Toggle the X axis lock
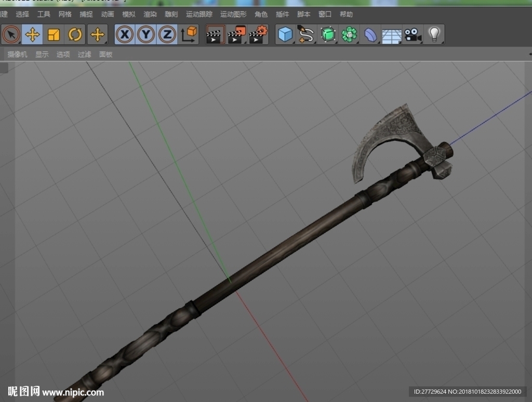Viewport: 532px width, 402px height. pyautogui.click(x=125, y=34)
